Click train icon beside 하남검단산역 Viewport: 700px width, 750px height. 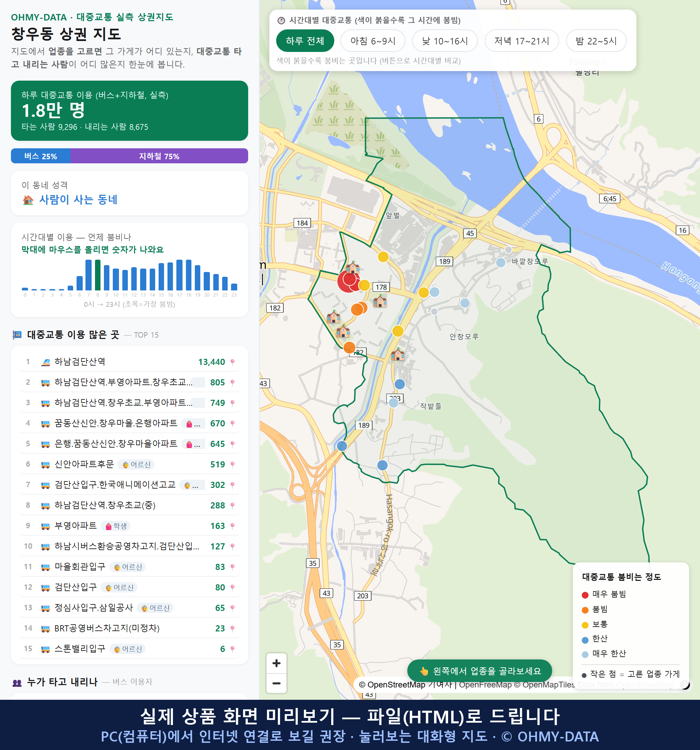[45, 362]
